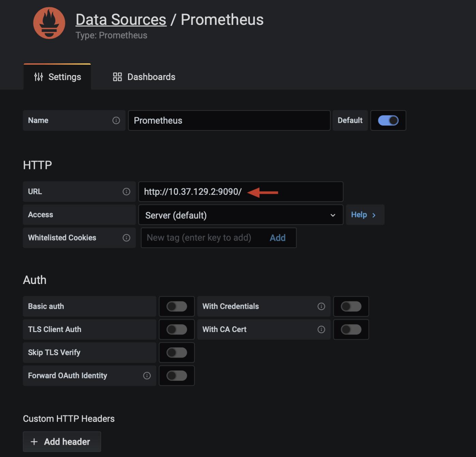476x457 pixels.
Task: Click the Settings tab sliders icon
Action: 38,77
